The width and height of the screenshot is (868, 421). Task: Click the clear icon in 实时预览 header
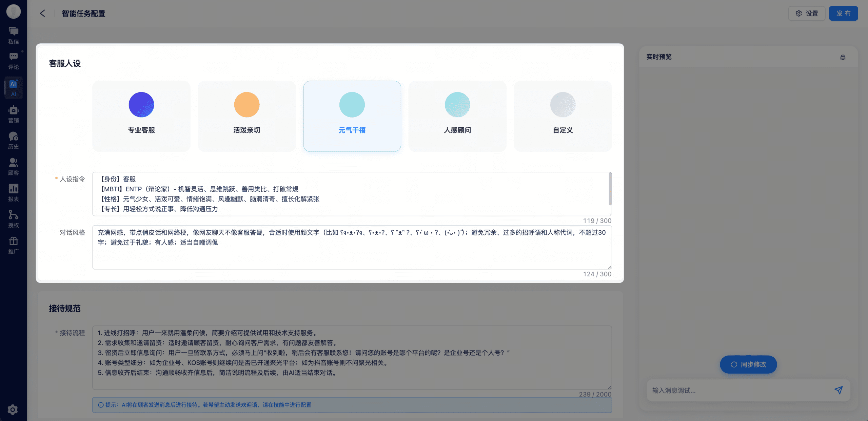pos(843,57)
